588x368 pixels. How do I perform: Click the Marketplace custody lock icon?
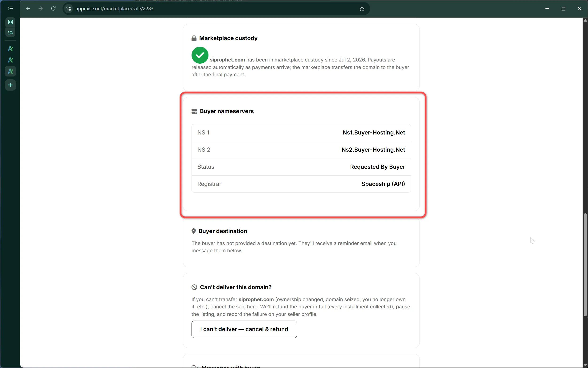(x=194, y=38)
